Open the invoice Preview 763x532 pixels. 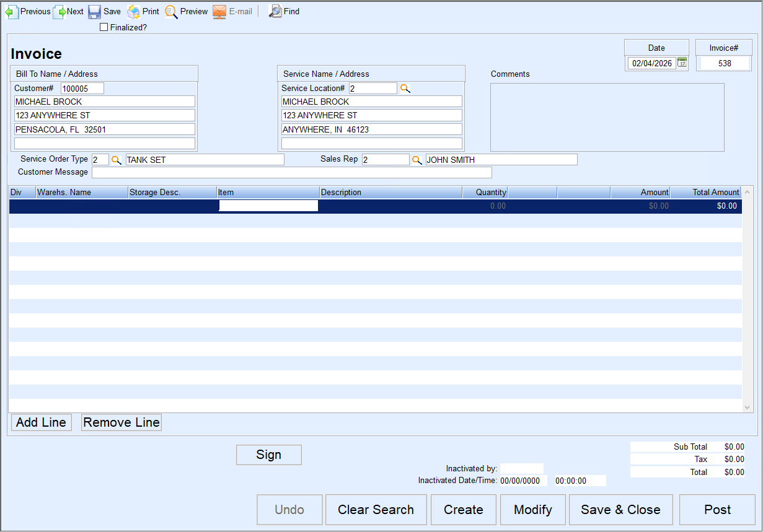pyautogui.click(x=186, y=11)
